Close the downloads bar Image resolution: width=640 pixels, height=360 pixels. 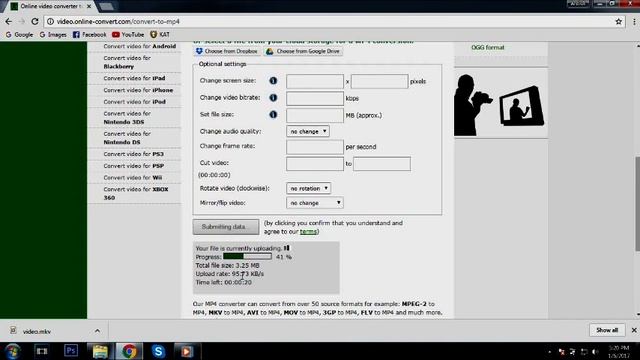click(x=634, y=330)
